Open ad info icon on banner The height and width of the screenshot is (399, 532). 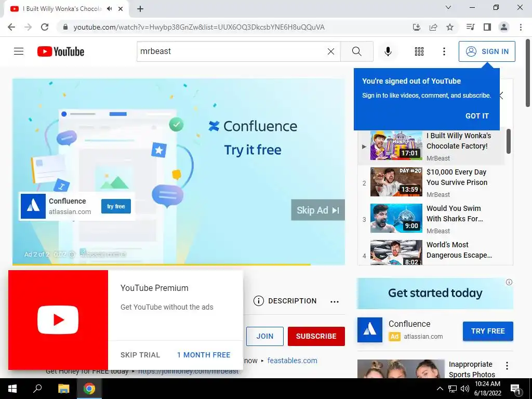[509, 282]
